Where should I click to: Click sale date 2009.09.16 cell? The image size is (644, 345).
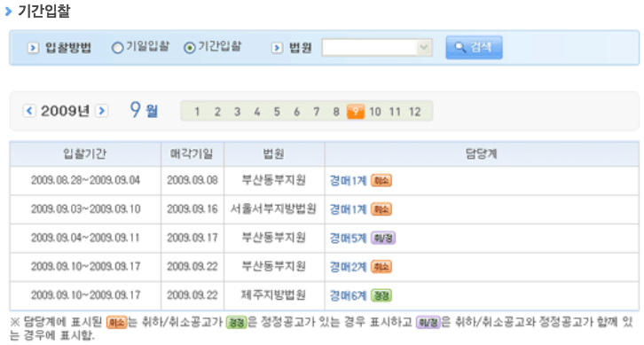(192, 209)
